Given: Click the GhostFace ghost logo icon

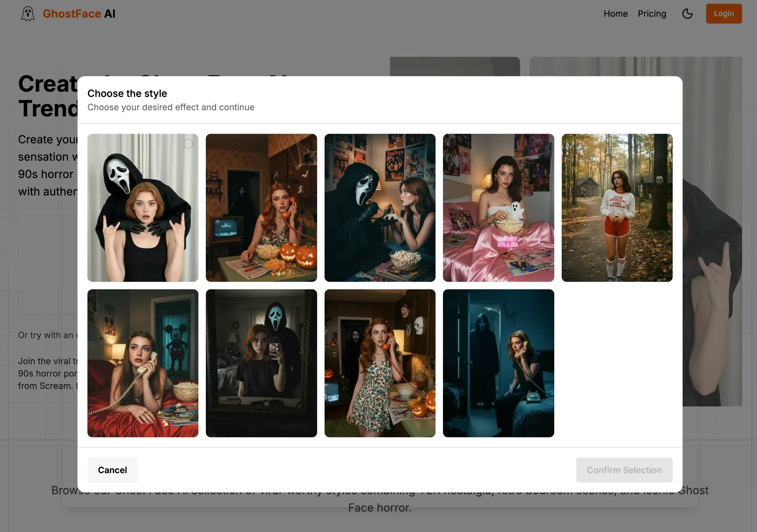Looking at the screenshot, I should pos(28,14).
